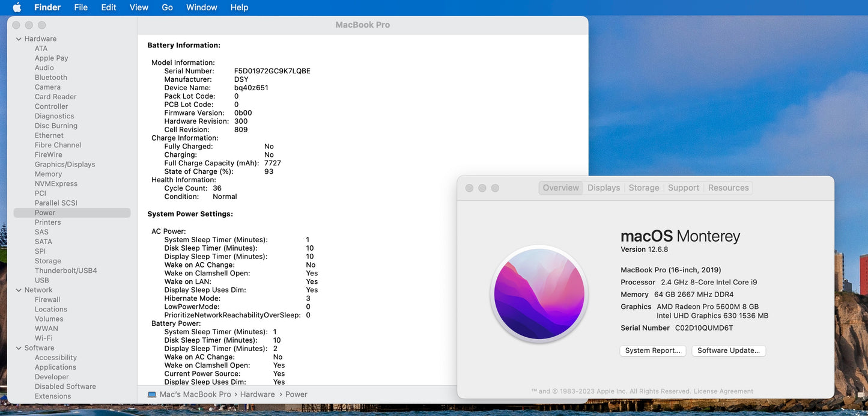The image size is (868, 416).
Task: Switch to the Displays tab
Action: pos(603,188)
